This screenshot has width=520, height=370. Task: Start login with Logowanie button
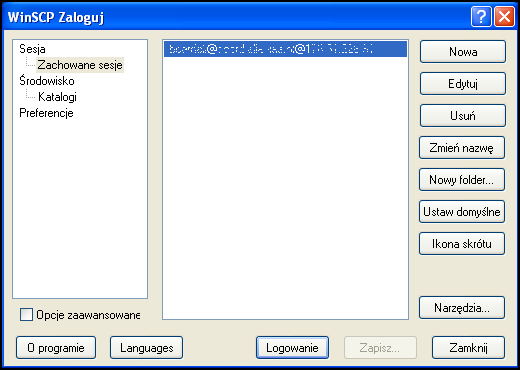coord(292,348)
